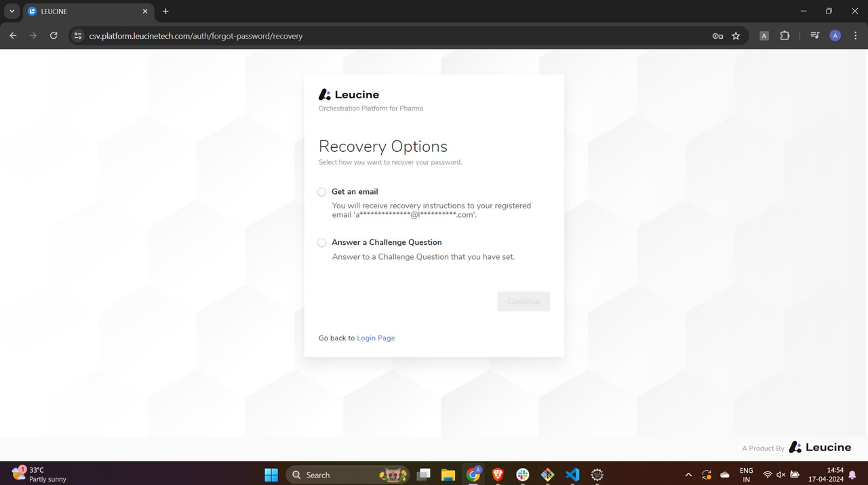Open the saved passwords key icon
This screenshot has height=485, width=868.
pos(717,36)
